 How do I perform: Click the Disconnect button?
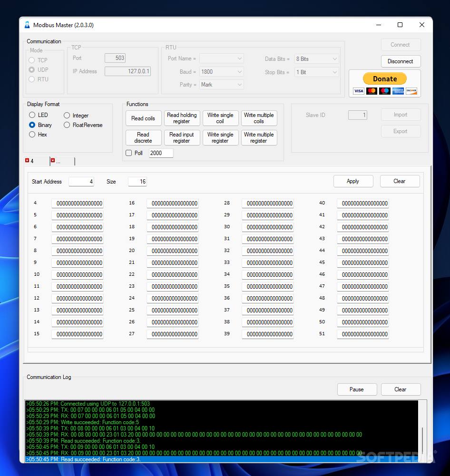coord(401,61)
